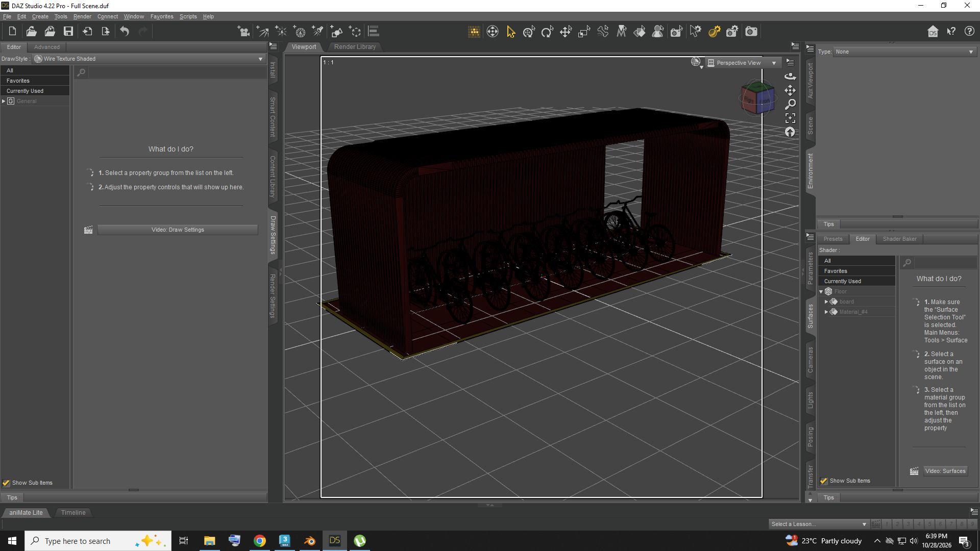Image resolution: width=980 pixels, height=551 pixels.
Task: Click the Undo arrow icon
Action: click(x=125, y=32)
